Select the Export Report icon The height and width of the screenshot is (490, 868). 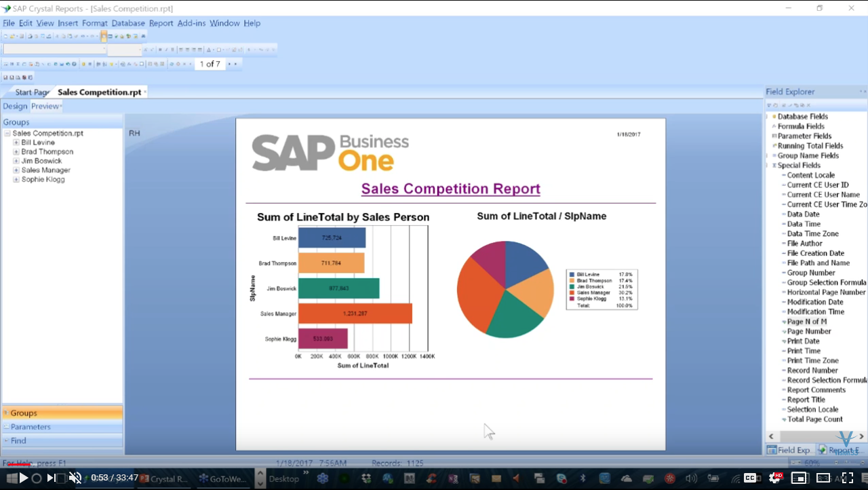tap(49, 37)
